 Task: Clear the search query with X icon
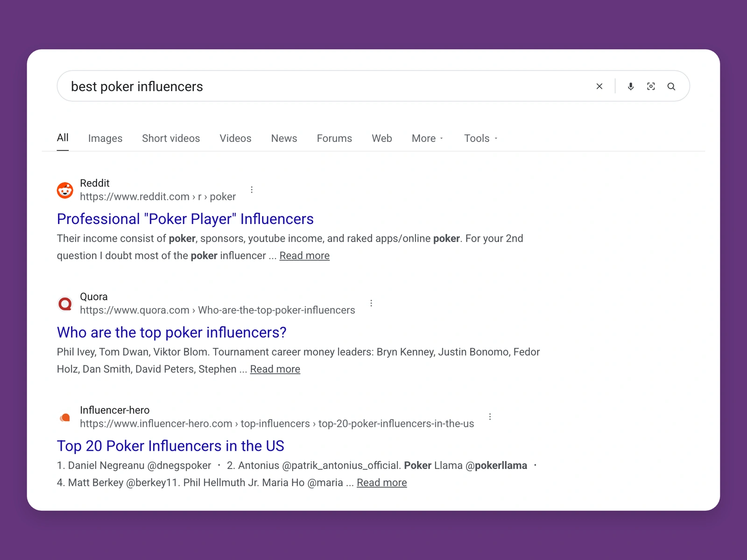pyautogui.click(x=599, y=86)
